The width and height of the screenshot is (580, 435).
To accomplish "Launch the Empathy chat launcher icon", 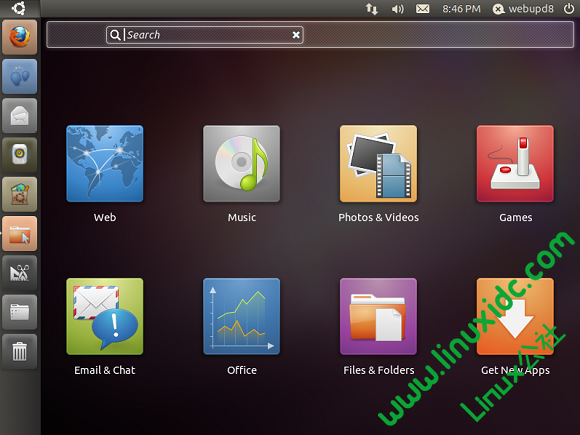I will 20,77.
